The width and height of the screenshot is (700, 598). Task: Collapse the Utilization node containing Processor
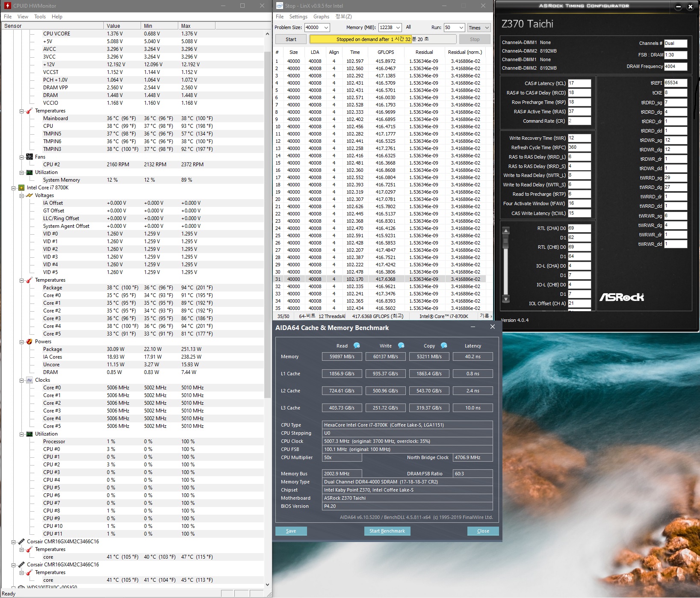pyautogui.click(x=21, y=434)
